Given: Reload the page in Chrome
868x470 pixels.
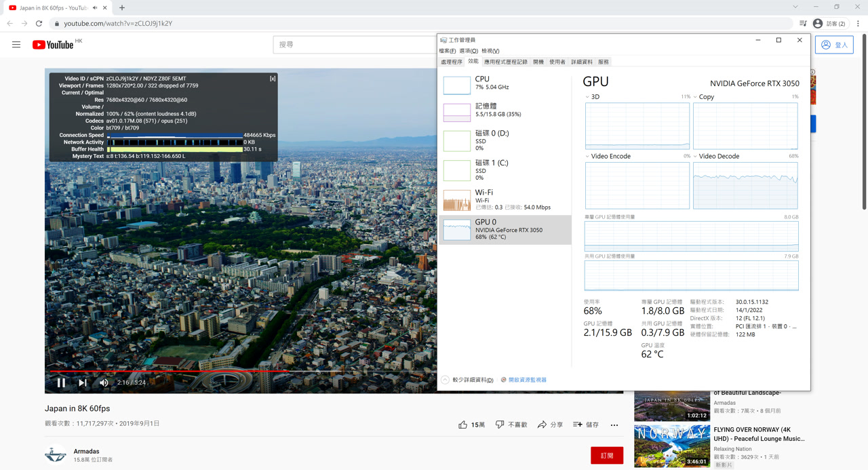Looking at the screenshot, I should pyautogui.click(x=39, y=23).
